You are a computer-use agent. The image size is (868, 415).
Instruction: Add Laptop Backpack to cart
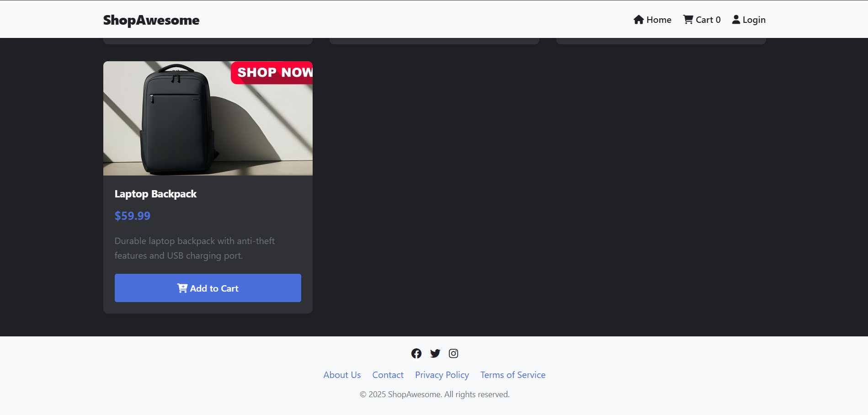point(208,288)
